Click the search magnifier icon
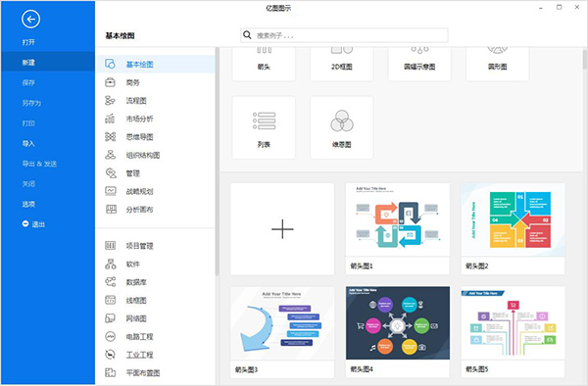 point(247,35)
